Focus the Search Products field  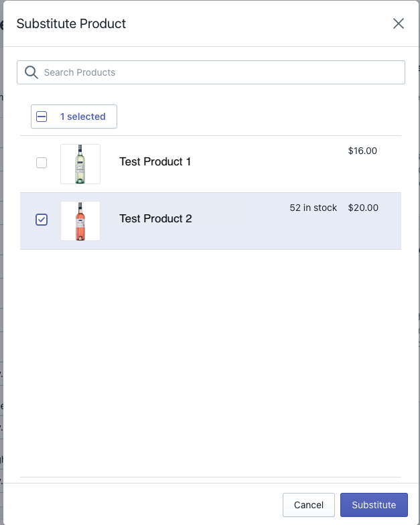(x=211, y=72)
